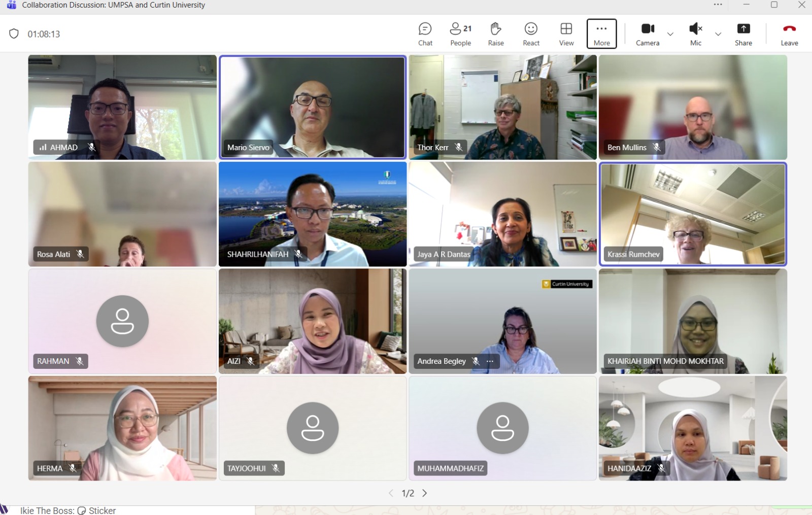Change the meeting View layout
Image resolution: width=812 pixels, height=515 pixels.
(x=566, y=34)
